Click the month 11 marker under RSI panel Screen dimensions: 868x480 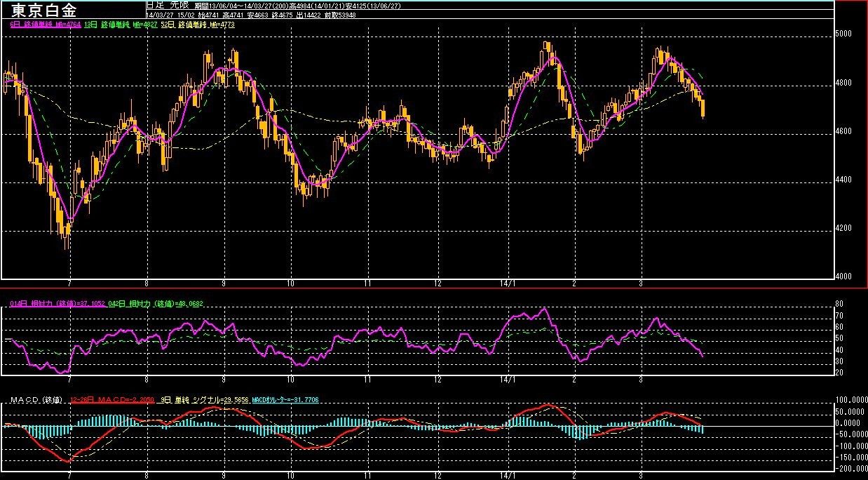[367, 379]
